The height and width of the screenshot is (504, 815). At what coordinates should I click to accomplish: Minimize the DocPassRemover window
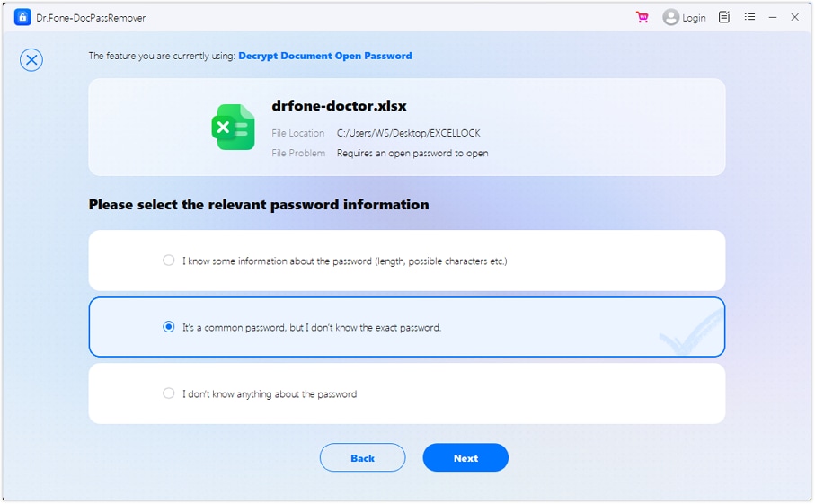[x=773, y=17]
